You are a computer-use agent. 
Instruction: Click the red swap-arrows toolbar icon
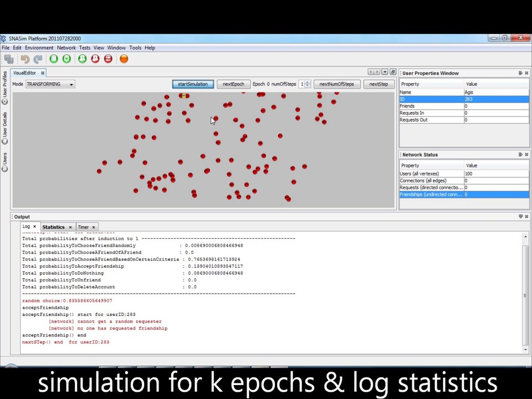pos(108,59)
